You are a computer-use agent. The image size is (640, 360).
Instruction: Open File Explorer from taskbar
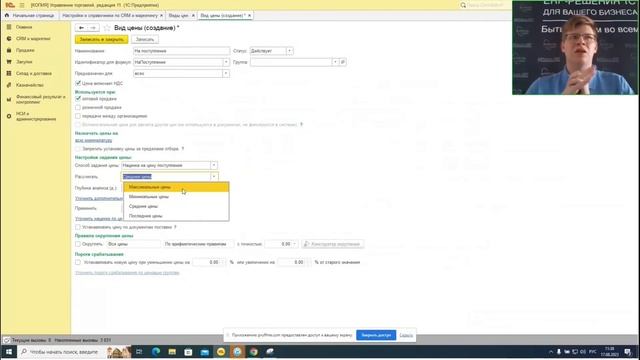pyautogui.click(x=172, y=351)
